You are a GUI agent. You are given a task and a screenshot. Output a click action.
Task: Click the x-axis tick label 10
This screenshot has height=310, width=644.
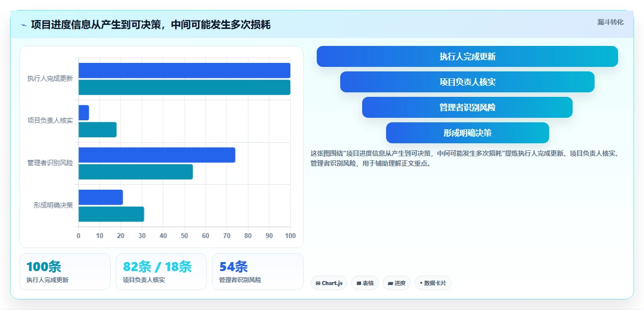100,236
